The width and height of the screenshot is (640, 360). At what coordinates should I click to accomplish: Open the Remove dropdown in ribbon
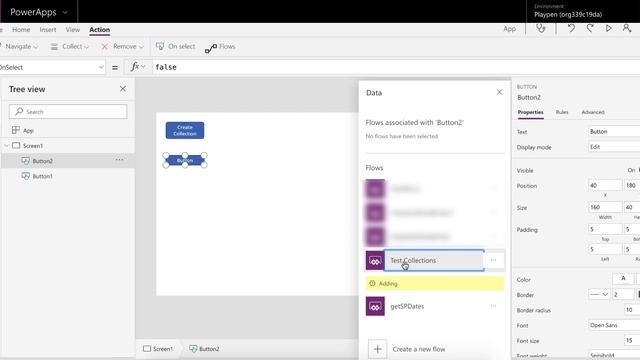[122, 47]
